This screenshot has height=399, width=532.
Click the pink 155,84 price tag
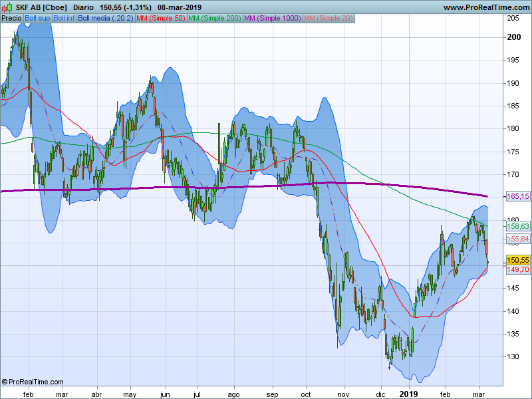point(518,239)
